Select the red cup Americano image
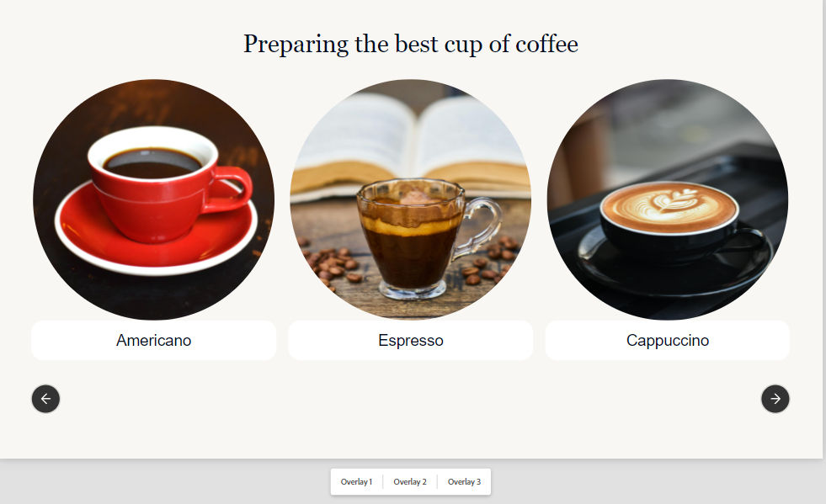This screenshot has width=826, height=504. point(154,199)
